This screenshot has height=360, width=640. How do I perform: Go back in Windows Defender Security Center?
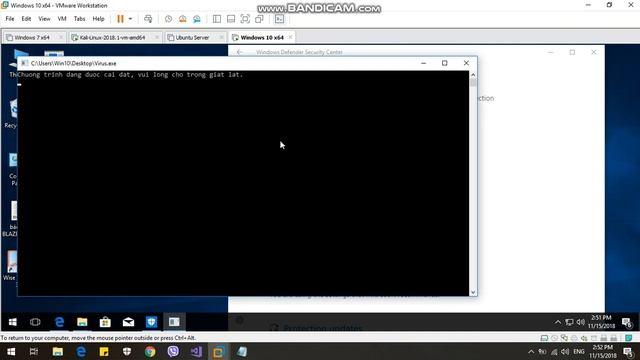[x=240, y=52]
